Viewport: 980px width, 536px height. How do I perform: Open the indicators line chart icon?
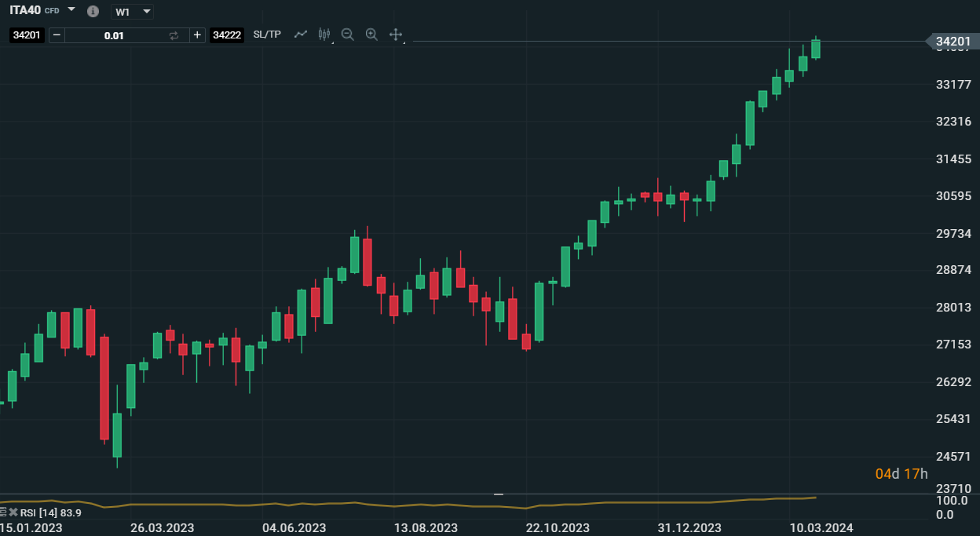point(301,35)
